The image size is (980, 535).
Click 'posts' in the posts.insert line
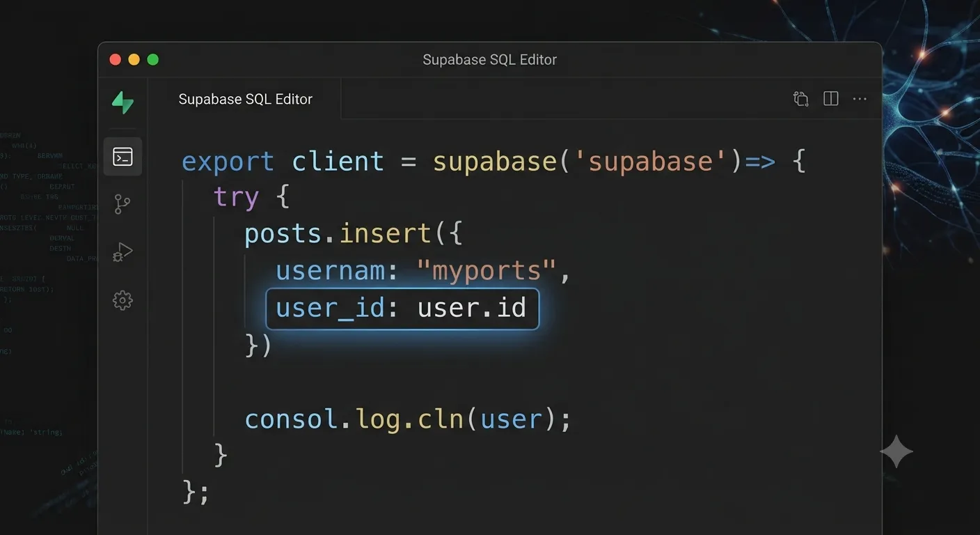[x=283, y=234]
